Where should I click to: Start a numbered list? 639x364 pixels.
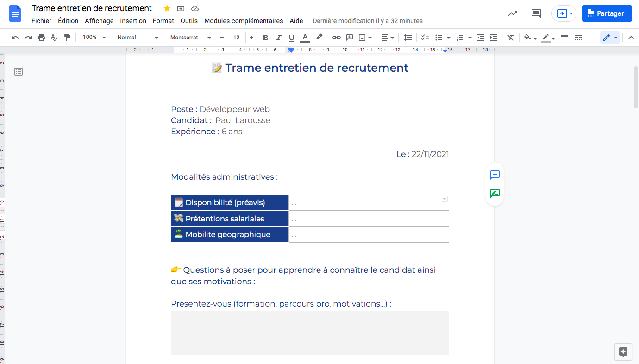[460, 38]
